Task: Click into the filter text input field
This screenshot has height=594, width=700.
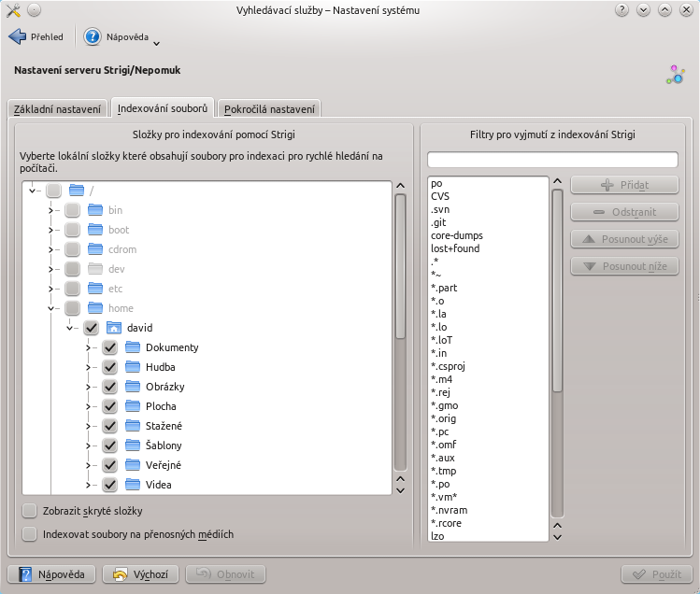Action: tap(552, 160)
